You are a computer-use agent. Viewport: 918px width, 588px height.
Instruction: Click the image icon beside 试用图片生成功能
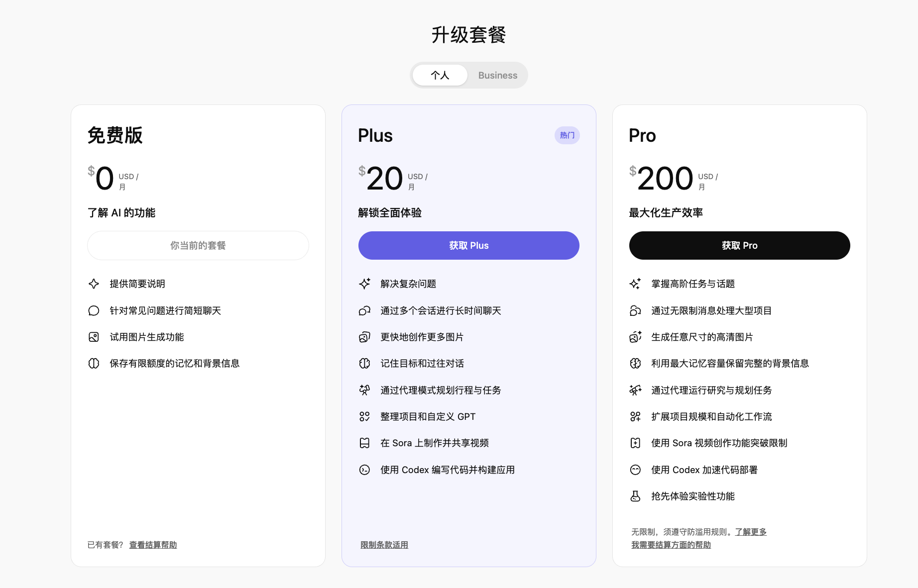coord(94,337)
